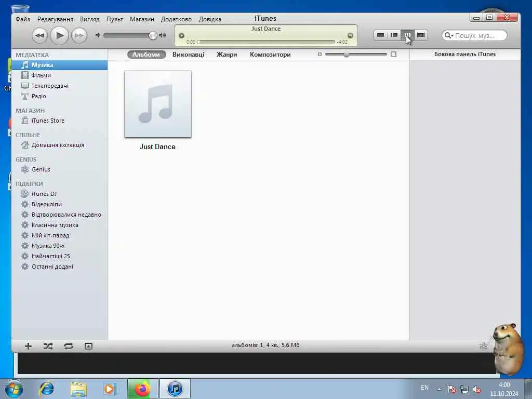Skip to next track
The height and width of the screenshot is (399, 532).
click(79, 35)
